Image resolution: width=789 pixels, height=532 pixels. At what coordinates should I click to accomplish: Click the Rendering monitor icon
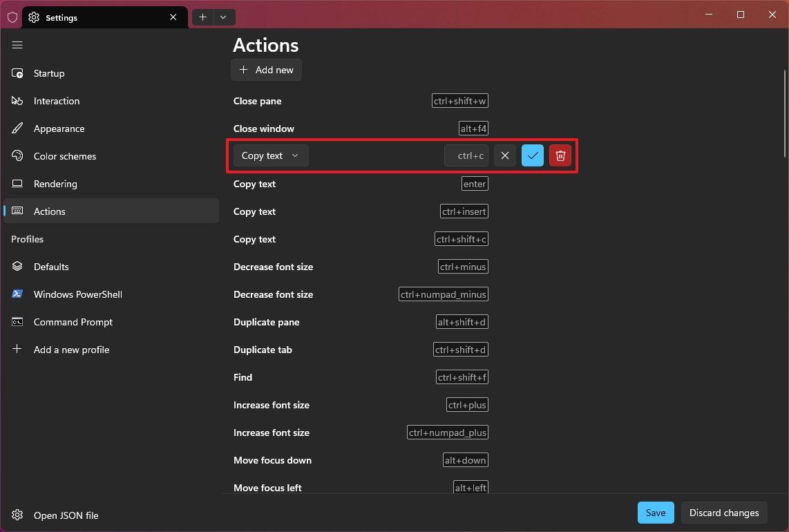coord(17,183)
